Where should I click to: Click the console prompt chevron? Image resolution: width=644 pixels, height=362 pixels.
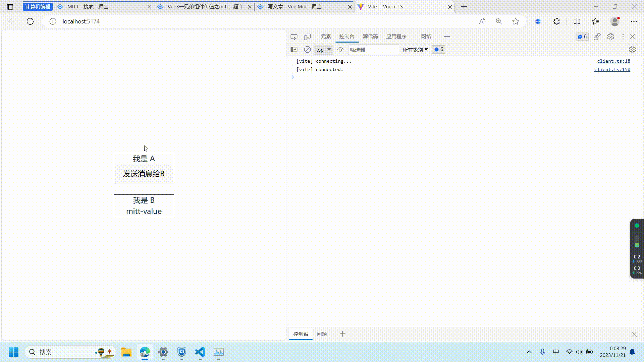point(292,77)
